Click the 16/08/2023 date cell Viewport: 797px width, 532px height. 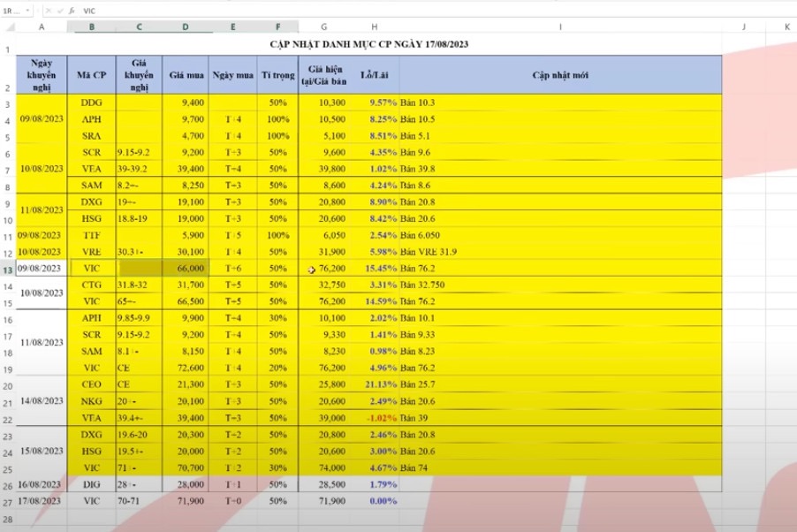pos(42,484)
